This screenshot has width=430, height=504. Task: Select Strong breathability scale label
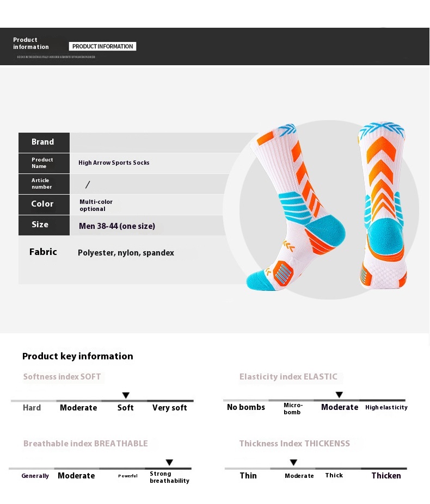click(169, 477)
